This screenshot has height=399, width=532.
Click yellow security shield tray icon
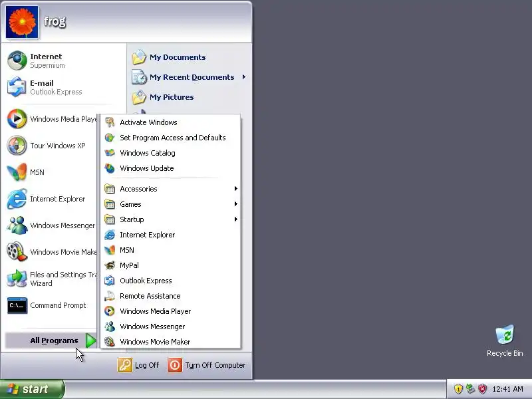(x=458, y=389)
